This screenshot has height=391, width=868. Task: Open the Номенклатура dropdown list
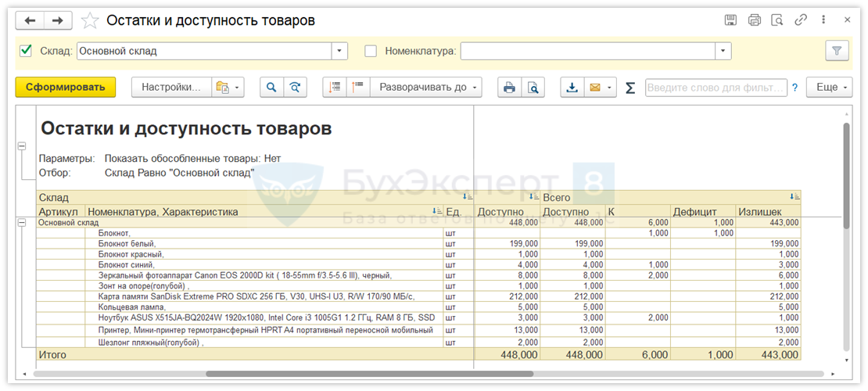723,51
